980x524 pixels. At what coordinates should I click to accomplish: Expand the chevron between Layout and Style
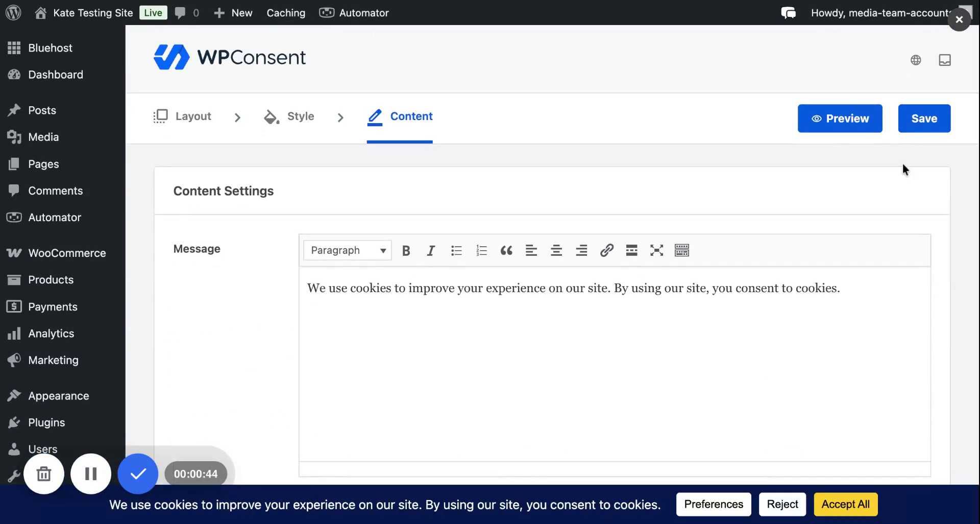point(237,117)
